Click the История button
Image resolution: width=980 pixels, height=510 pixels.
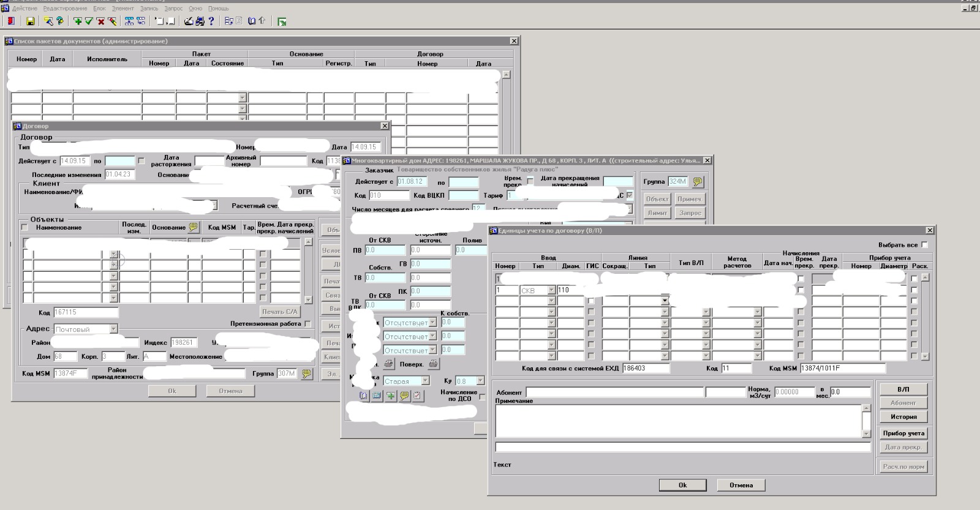point(903,417)
